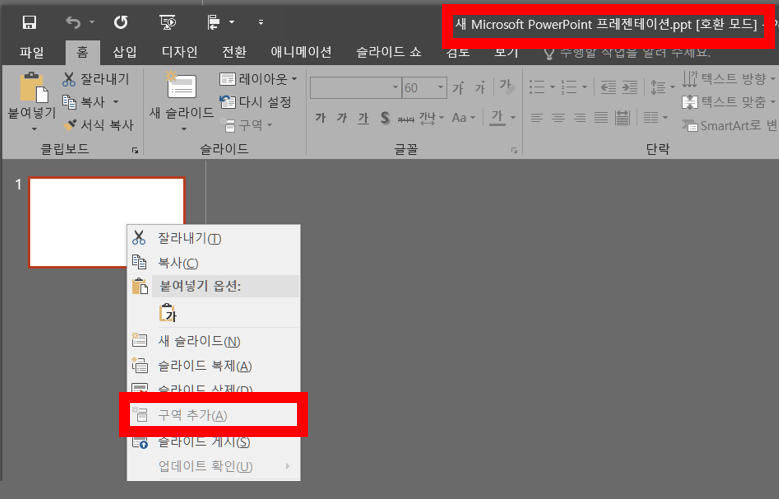Open the Customize Quick Access Toolbar arrow
Viewport: 779px width, 499px height.
coord(261,22)
